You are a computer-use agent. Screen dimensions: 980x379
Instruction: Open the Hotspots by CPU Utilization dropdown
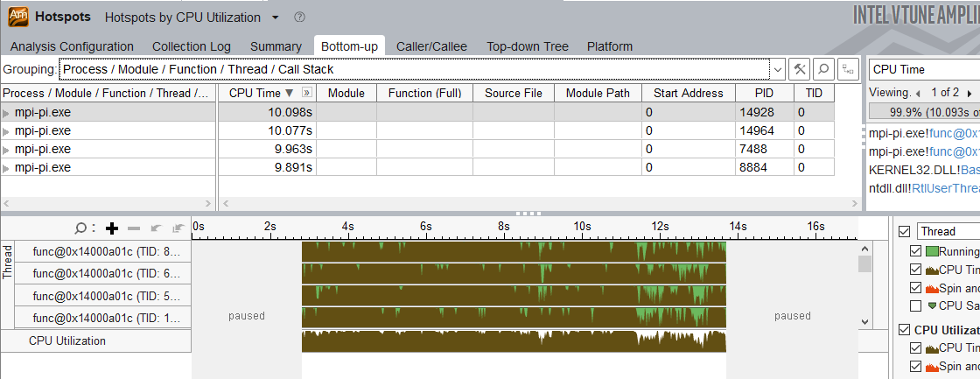point(275,18)
